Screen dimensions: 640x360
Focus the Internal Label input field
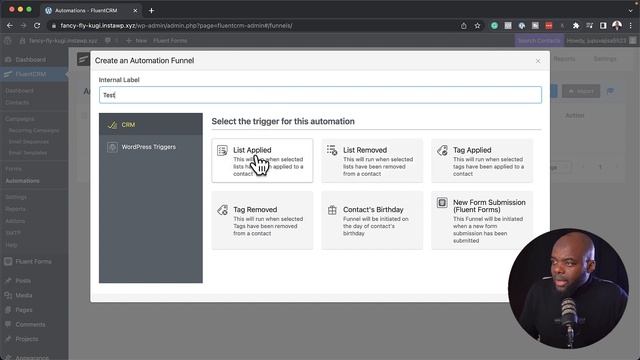click(320, 95)
